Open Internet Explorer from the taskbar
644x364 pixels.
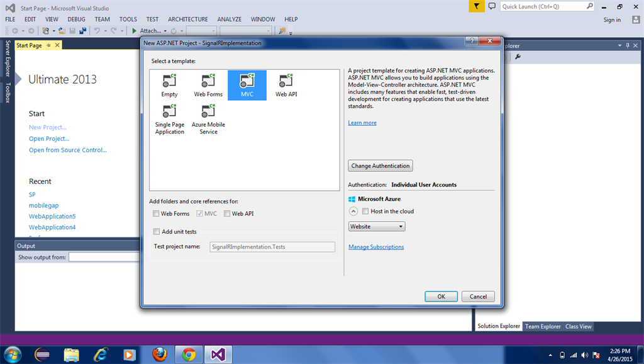[x=101, y=354]
